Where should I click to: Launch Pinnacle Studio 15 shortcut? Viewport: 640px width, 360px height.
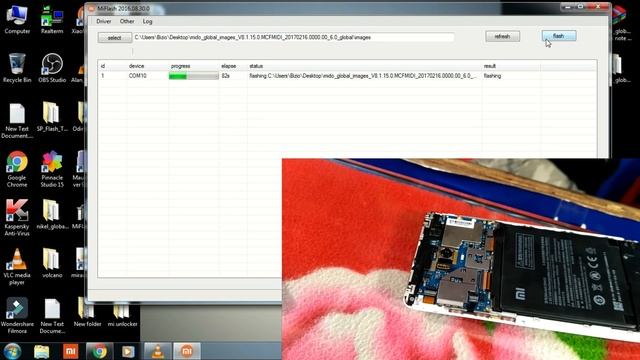52,169
